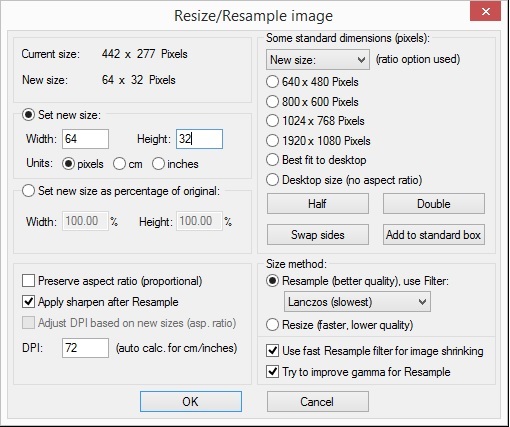Close the Resize/Resample image dialog
This screenshot has width=510, height=427.
485,12
